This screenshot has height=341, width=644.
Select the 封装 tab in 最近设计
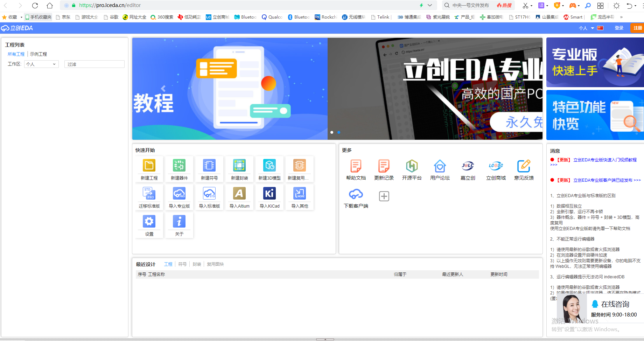pos(197,264)
